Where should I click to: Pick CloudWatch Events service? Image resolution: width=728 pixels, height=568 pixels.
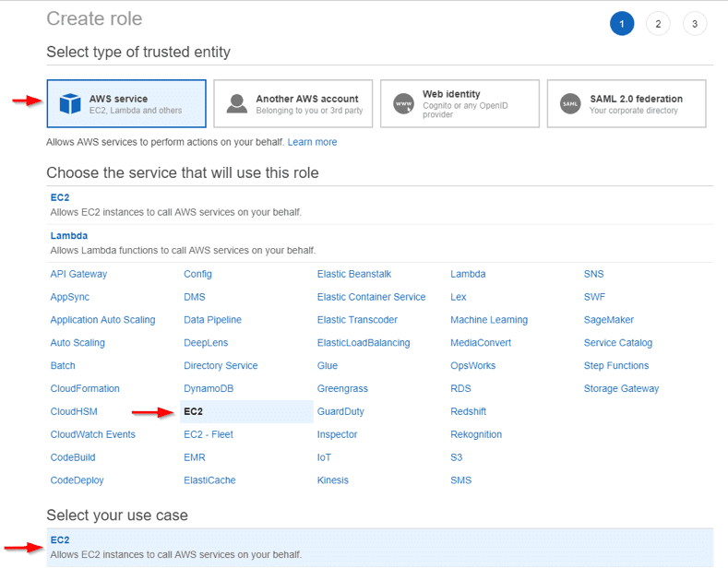tap(93, 434)
